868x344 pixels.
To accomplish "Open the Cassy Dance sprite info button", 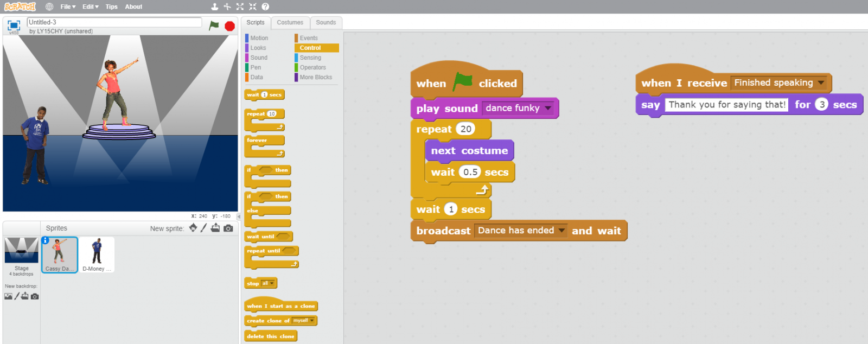I will pos(46,240).
